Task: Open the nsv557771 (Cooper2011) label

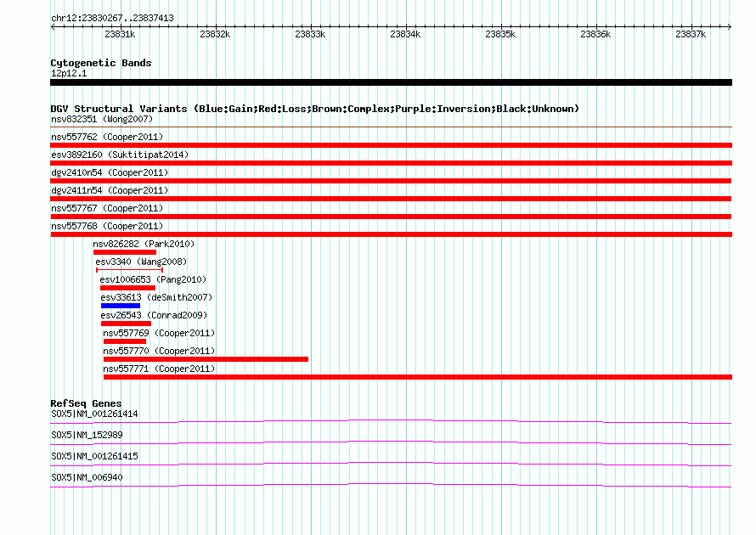Action: pyautogui.click(x=159, y=369)
